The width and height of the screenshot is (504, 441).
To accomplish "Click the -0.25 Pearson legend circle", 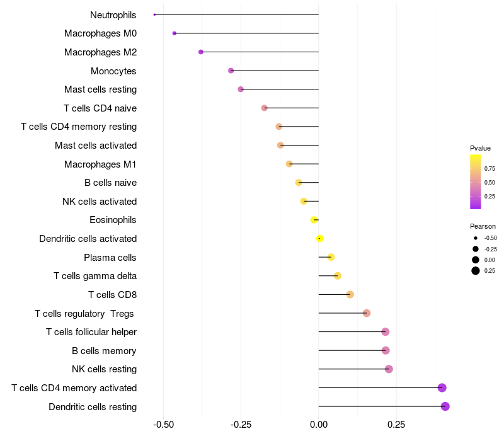I will pyautogui.click(x=476, y=249).
